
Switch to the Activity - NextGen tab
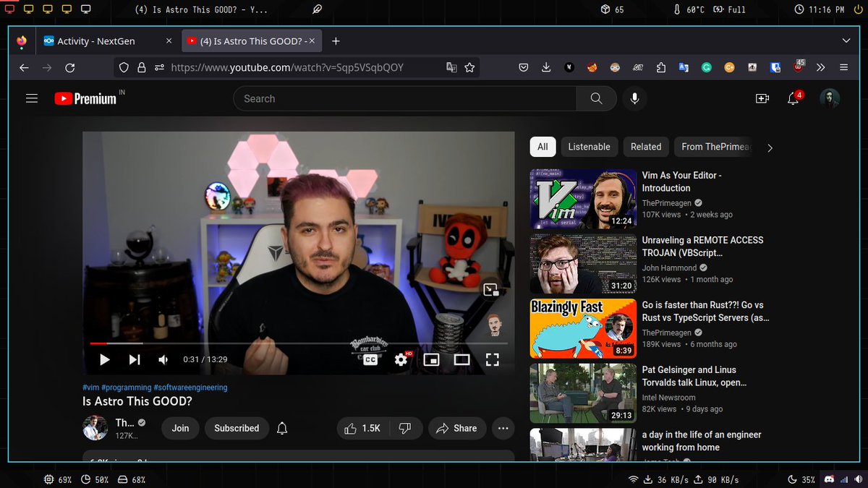point(99,41)
